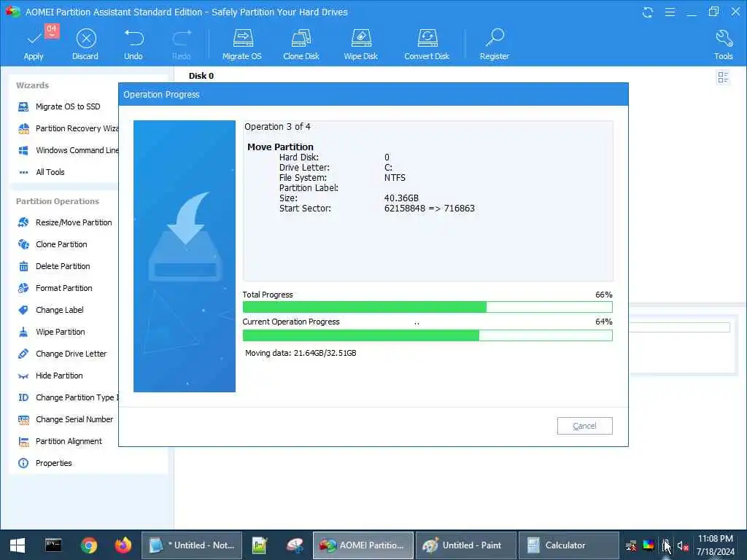This screenshot has height=560, width=747.
Task: Click the taskbar clock
Action: 715,545
